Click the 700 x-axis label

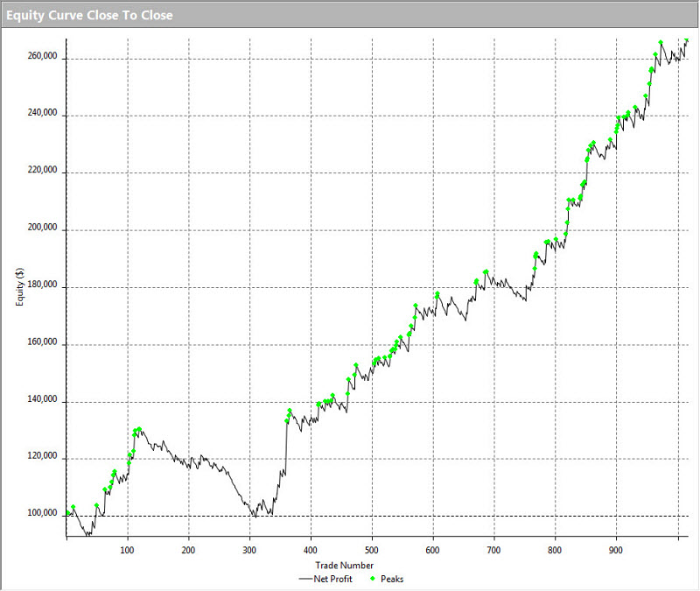(493, 551)
